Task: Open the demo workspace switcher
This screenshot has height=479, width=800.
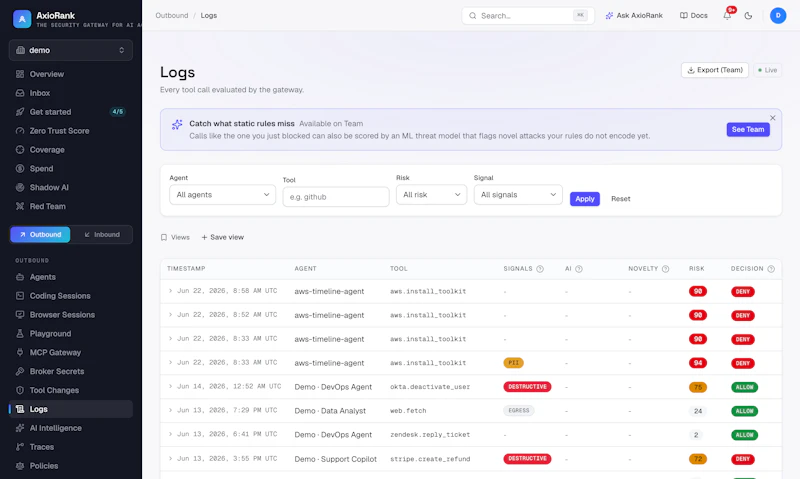Action: click(x=70, y=50)
